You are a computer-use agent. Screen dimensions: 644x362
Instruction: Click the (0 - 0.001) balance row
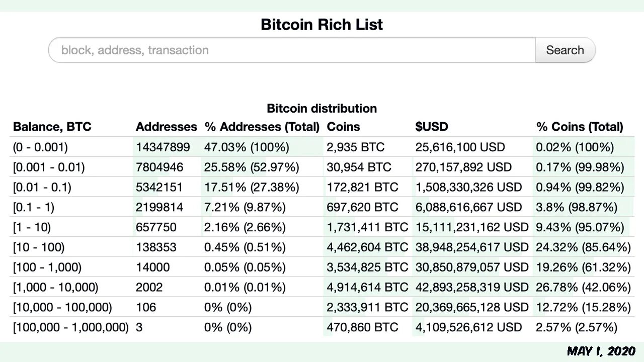322,147
